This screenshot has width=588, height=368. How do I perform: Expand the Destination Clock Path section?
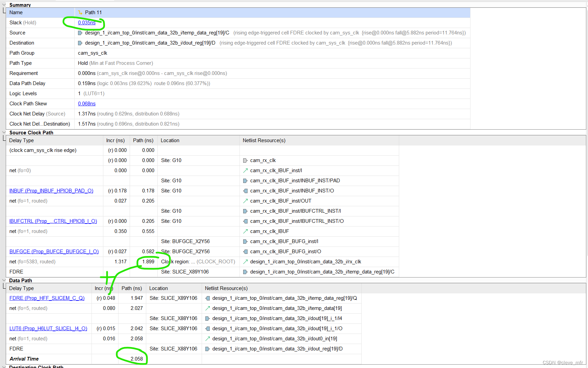pyautogui.click(x=4, y=367)
